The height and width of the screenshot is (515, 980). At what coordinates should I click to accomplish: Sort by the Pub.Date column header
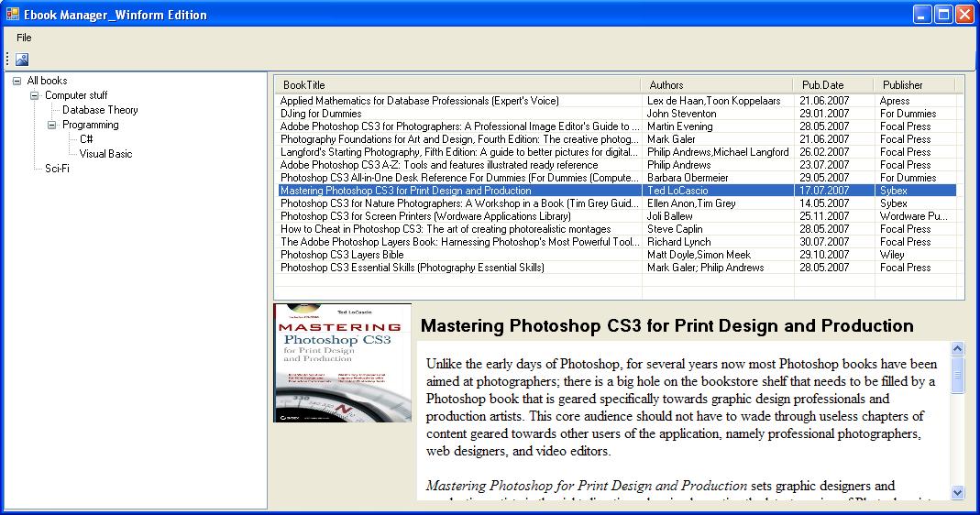coord(833,85)
